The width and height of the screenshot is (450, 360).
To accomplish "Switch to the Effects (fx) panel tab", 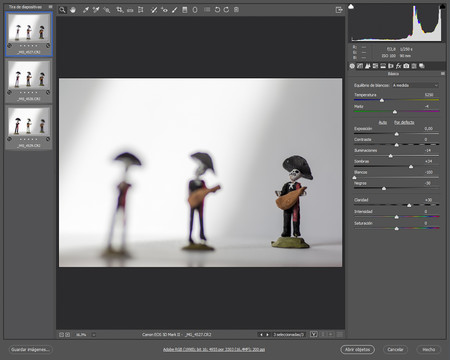I will pos(398,66).
